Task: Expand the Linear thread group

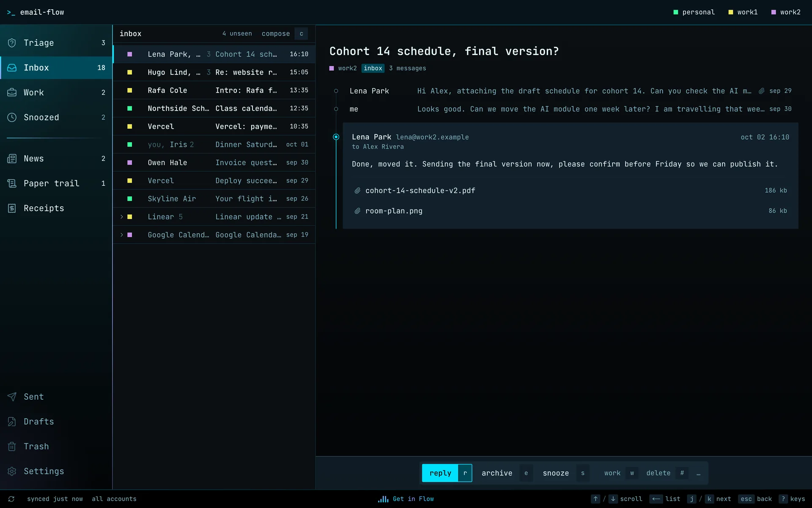Action: [122, 217]
